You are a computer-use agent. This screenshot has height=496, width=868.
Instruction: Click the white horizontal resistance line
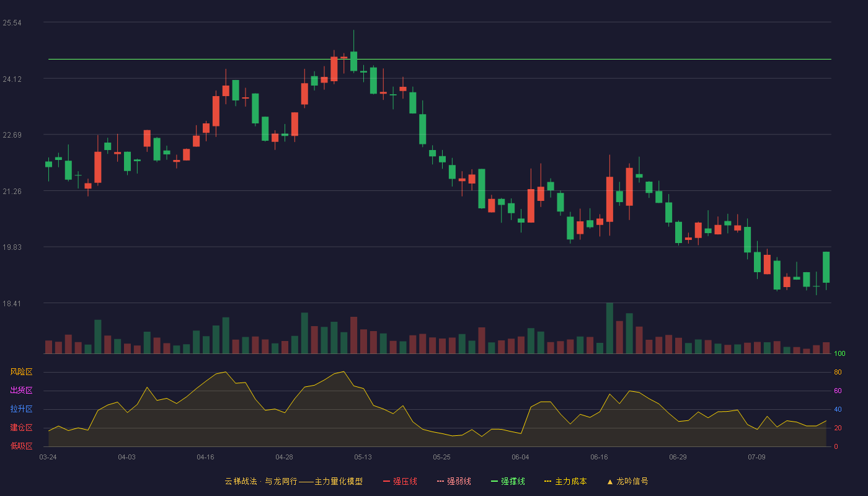coord(440,60)
